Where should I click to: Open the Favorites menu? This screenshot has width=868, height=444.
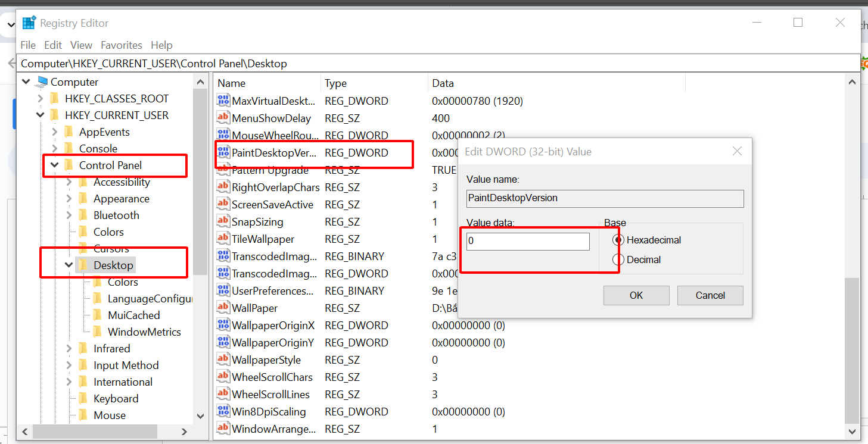[122, 45]
